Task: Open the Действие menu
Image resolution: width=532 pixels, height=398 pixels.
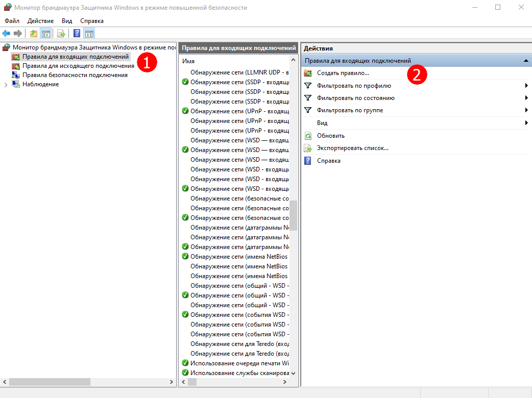Action: [x=40, y=21]
